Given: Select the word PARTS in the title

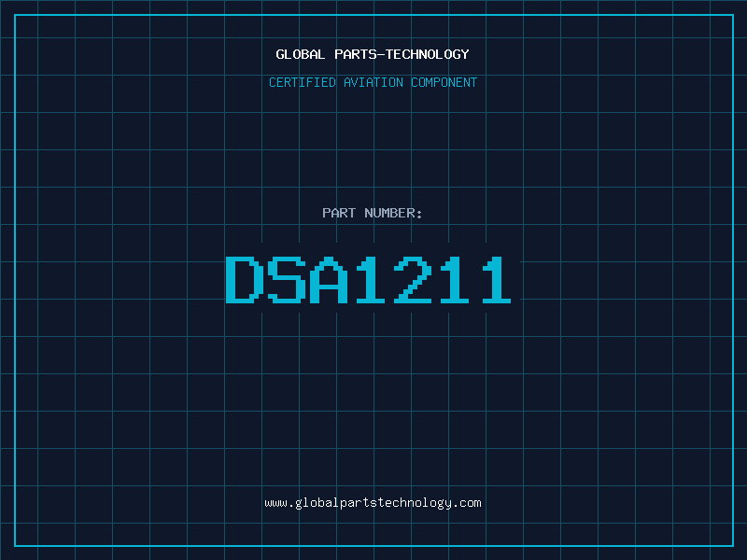Looking at the screenshot, I should click(x=356, y=54).
